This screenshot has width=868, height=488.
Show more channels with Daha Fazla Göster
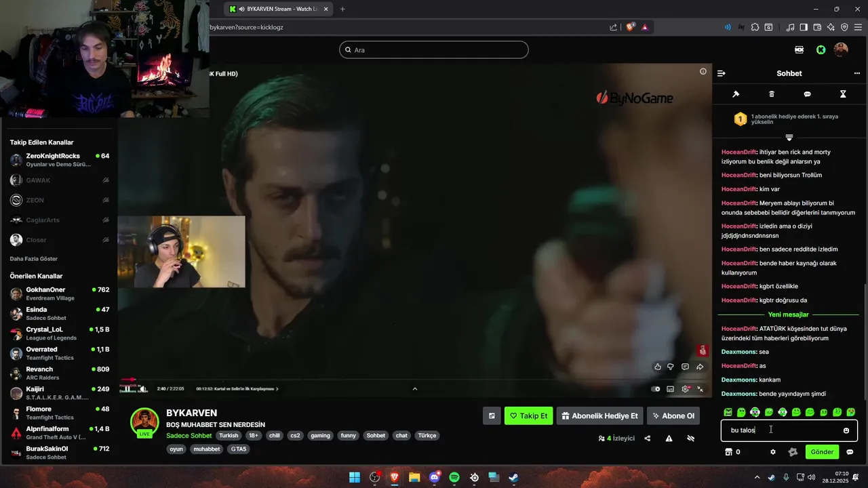pyautogui.click(x=34, y=259)
